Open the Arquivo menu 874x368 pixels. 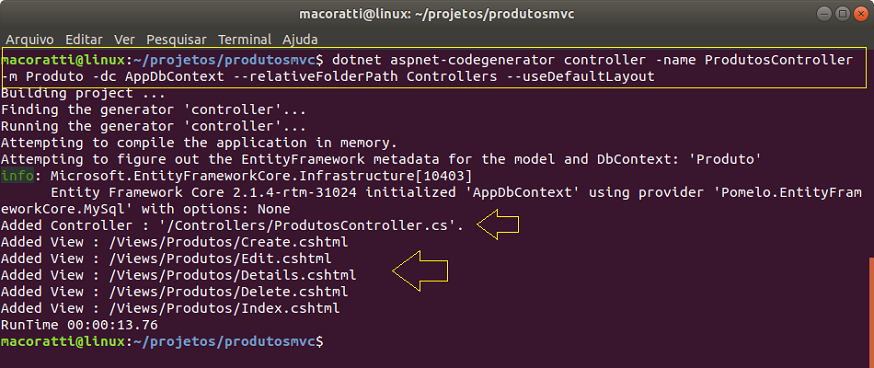[30, 40]
